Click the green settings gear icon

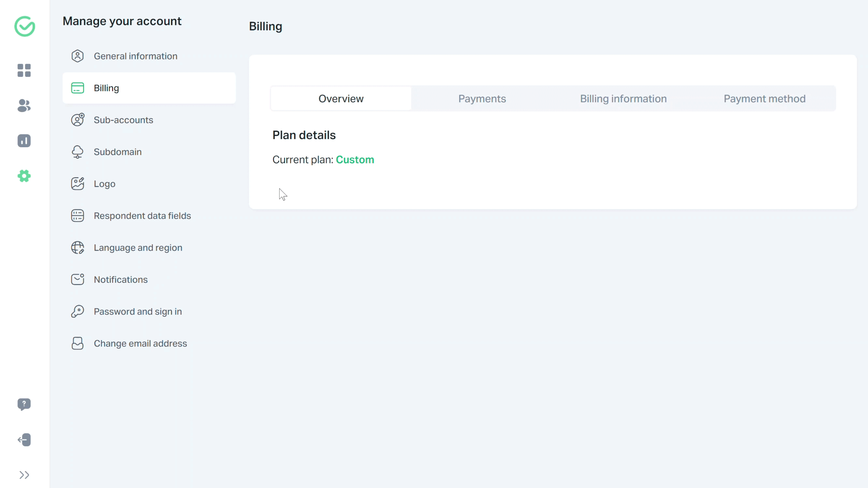click(x=24, y=176)
